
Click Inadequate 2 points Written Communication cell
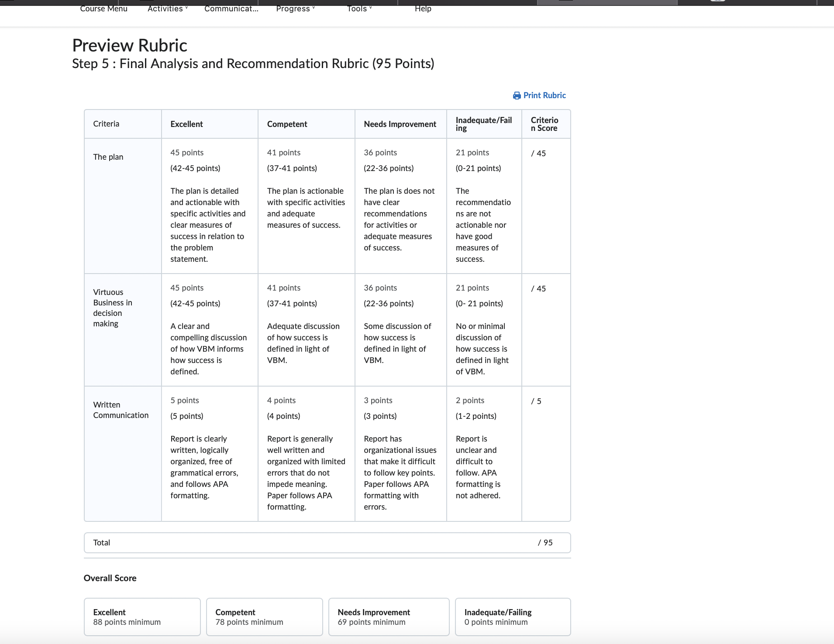click(x=484, y=454)
